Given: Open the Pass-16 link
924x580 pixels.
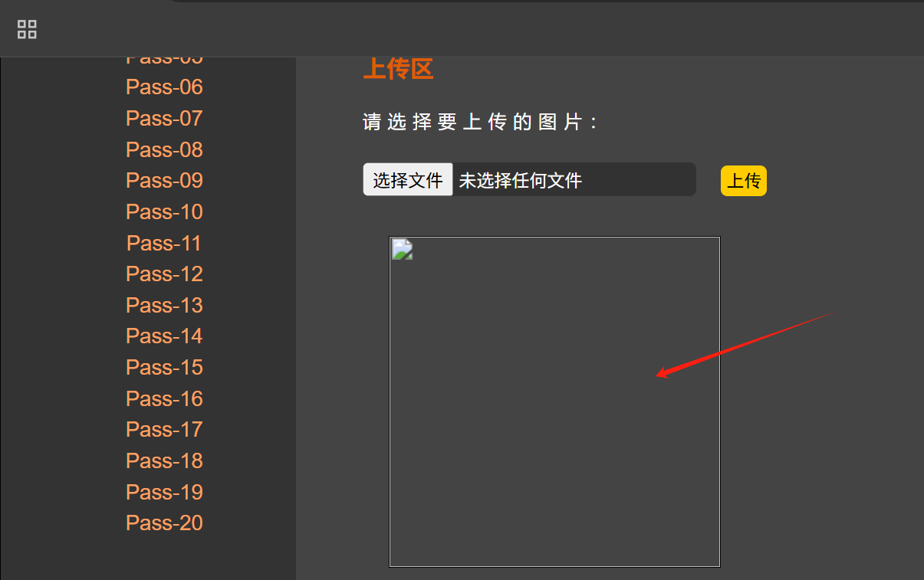Looking at the screenshot, I should click(164, 399).
